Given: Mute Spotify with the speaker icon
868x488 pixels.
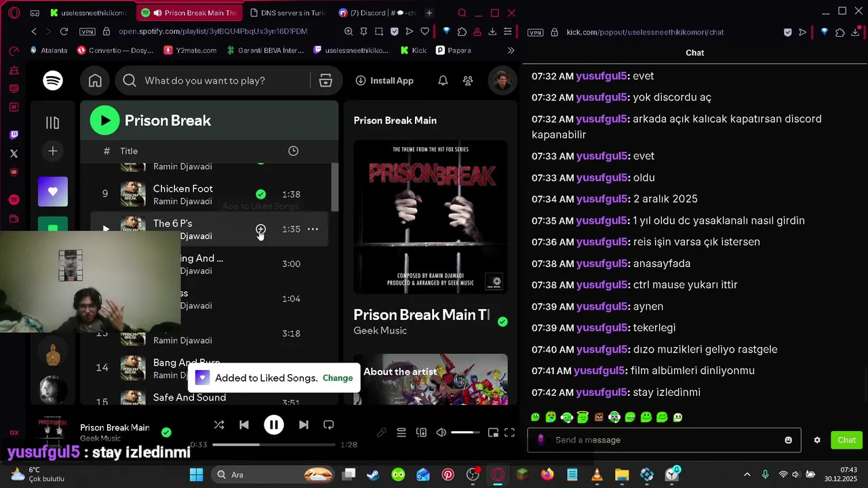Looking at the screenshot, I should [441, 432].
